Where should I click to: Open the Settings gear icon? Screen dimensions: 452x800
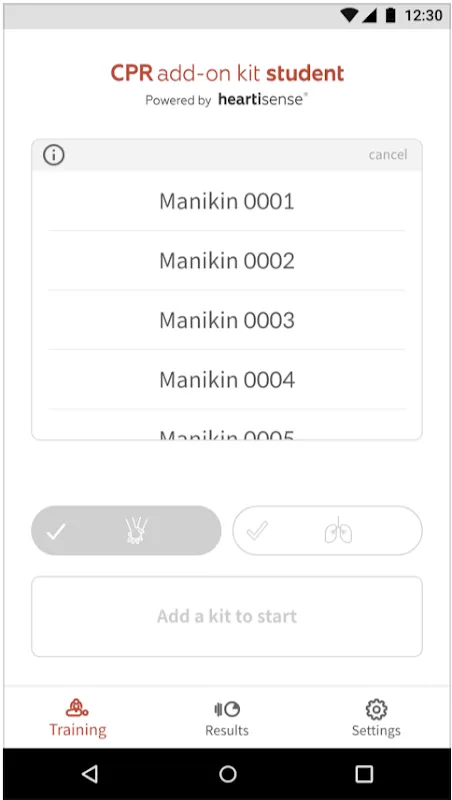point(376,709)
